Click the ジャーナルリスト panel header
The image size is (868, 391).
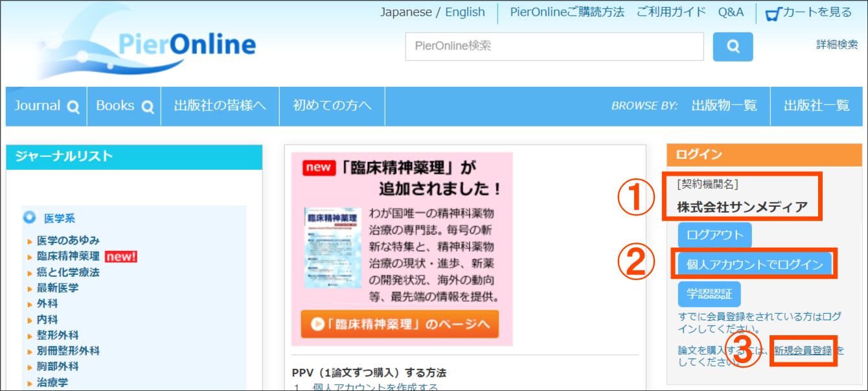pyautogui.click(x=134, y=156)
